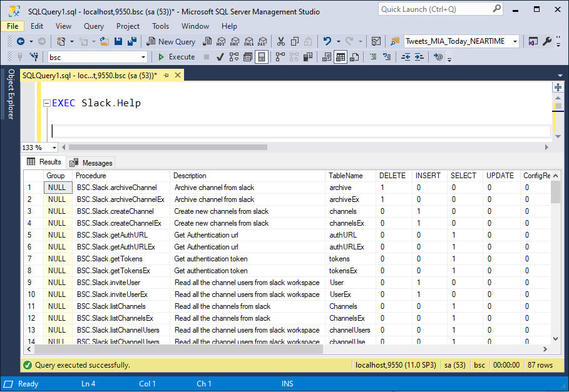Click the XMLA query icon
The width and height of the screenshot is (569, 392).
[249, 42]
